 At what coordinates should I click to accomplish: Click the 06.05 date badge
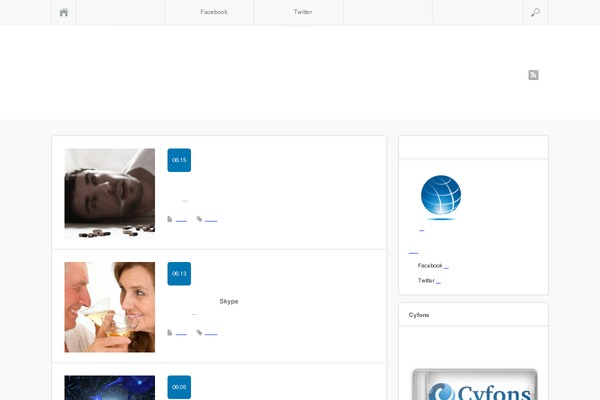(x=179, y=387)
